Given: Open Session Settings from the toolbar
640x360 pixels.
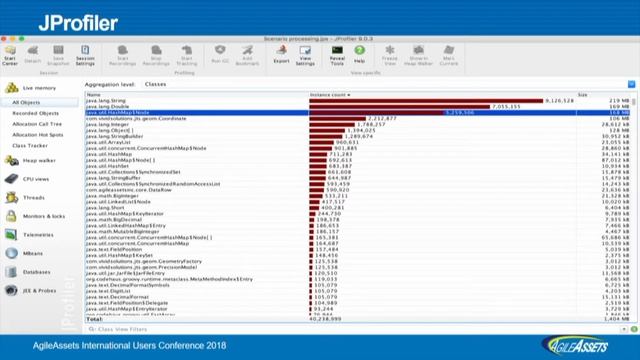Looking at the screenshot, I should coord(85,55).
